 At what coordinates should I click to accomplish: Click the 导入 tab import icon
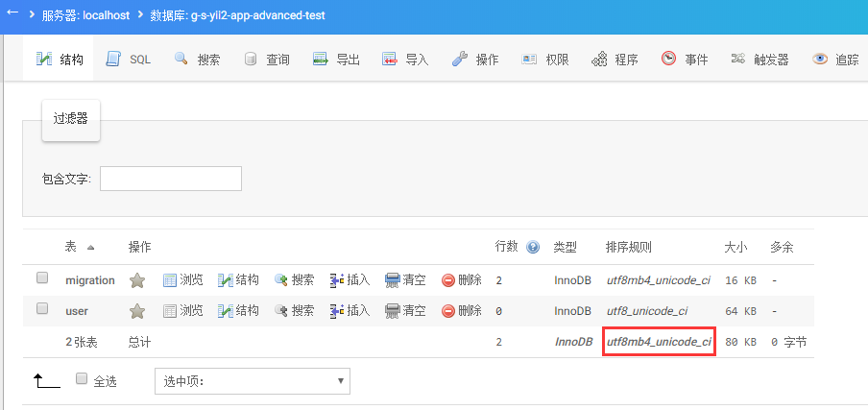(390, 59)
